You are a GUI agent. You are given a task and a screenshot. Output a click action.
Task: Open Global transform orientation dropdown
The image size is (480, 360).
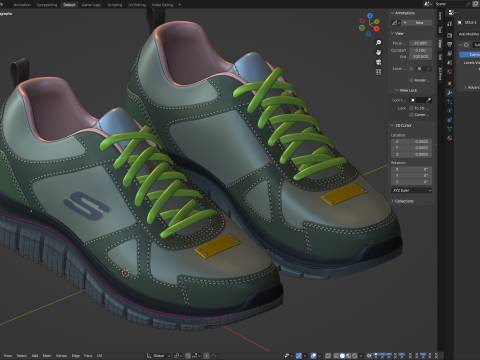158,356
